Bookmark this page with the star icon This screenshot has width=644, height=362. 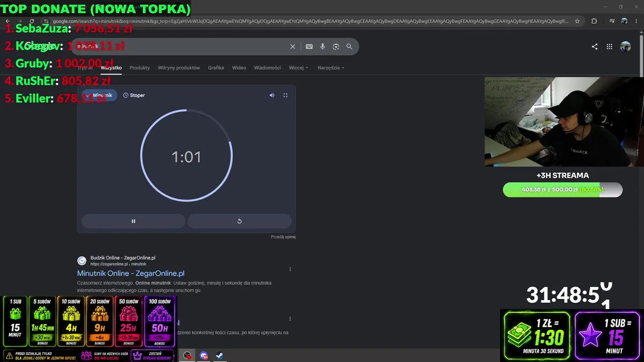click(x=577, y=21)
